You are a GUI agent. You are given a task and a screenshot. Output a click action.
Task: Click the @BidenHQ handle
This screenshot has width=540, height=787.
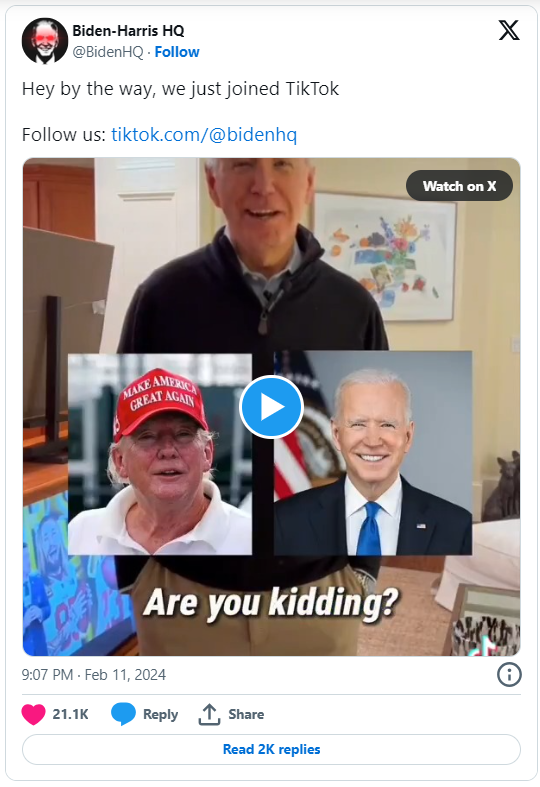[108, 52]
